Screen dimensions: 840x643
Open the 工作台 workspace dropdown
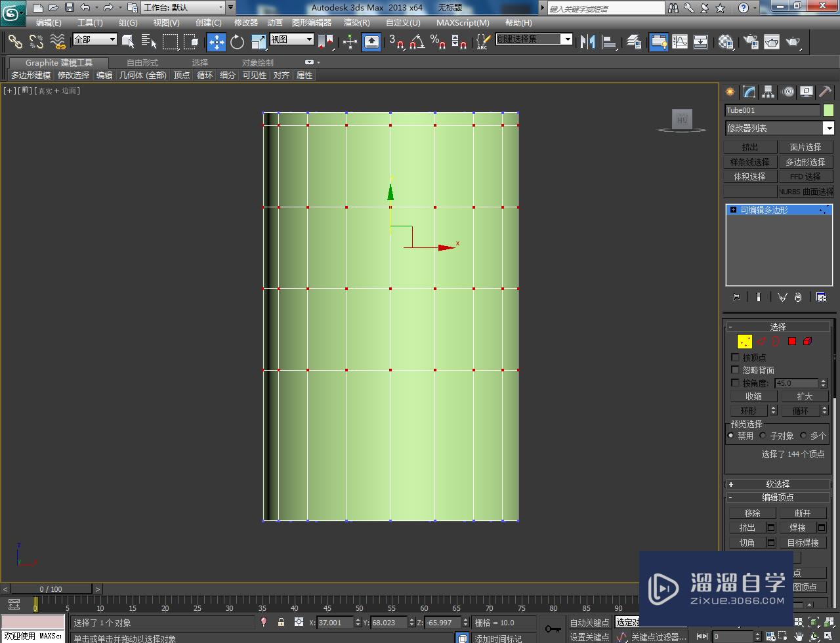tap(184, 8)
